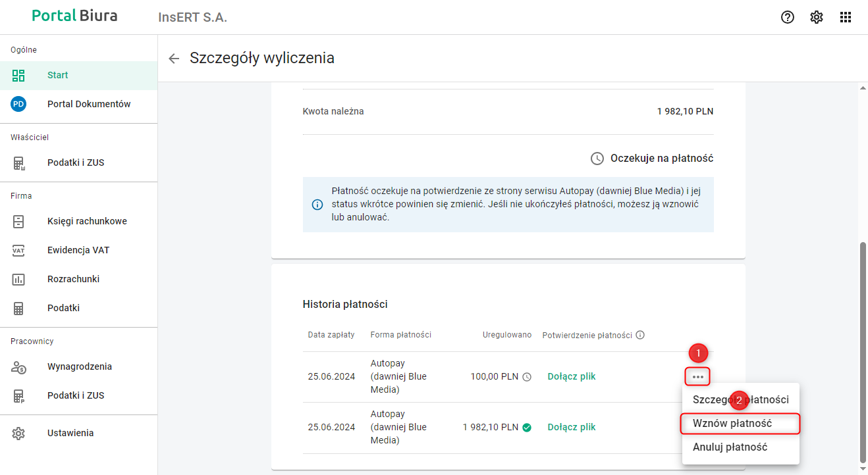868x475 pixels.
Task: Open Portal Dokumentów via PD icon
Action: point(18,104)
